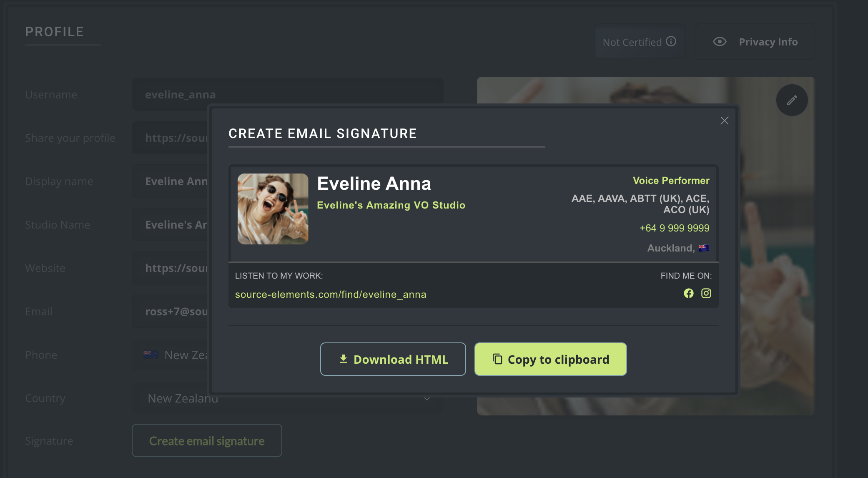Select the PROFILE tab heading

[54, 32]
